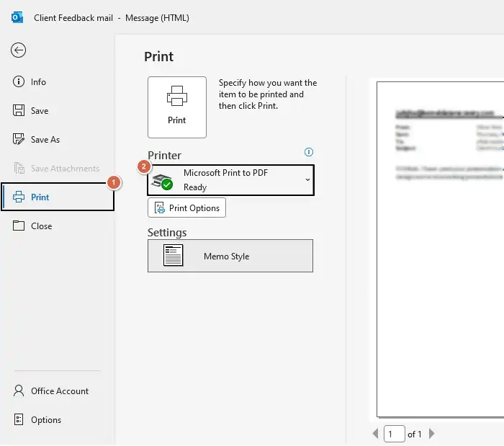Click the page number input field
Image resolution: width=504 pixels, height=446 pixels.
[x=394, y=434]
